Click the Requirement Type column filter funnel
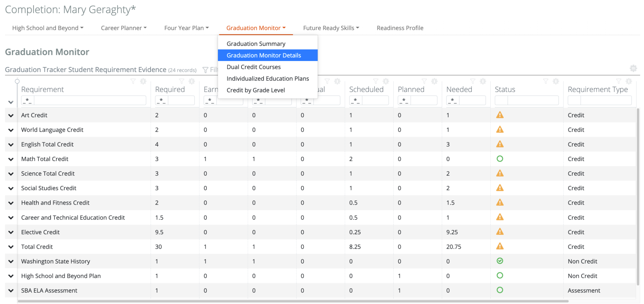The height and width of the screenshot is (304, 644). point(619,81)
